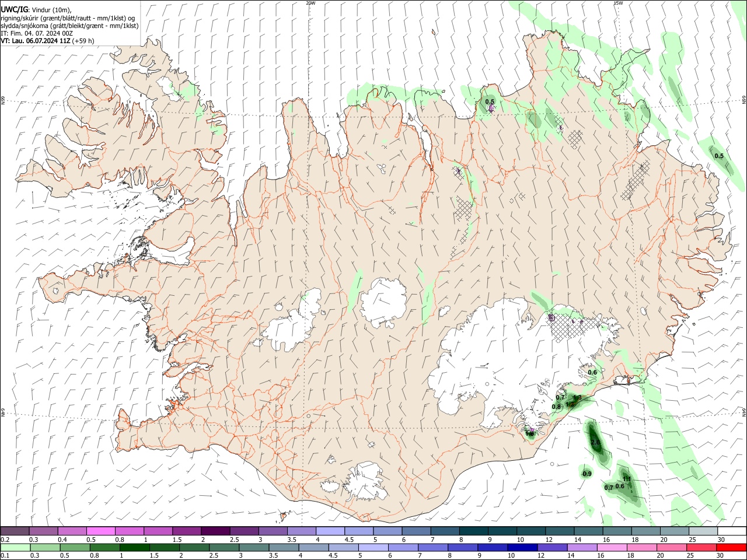The image size is (747, 560).
Task: Click the '0.9' precipitation value over the sea
Action: (x=587, y=474)
